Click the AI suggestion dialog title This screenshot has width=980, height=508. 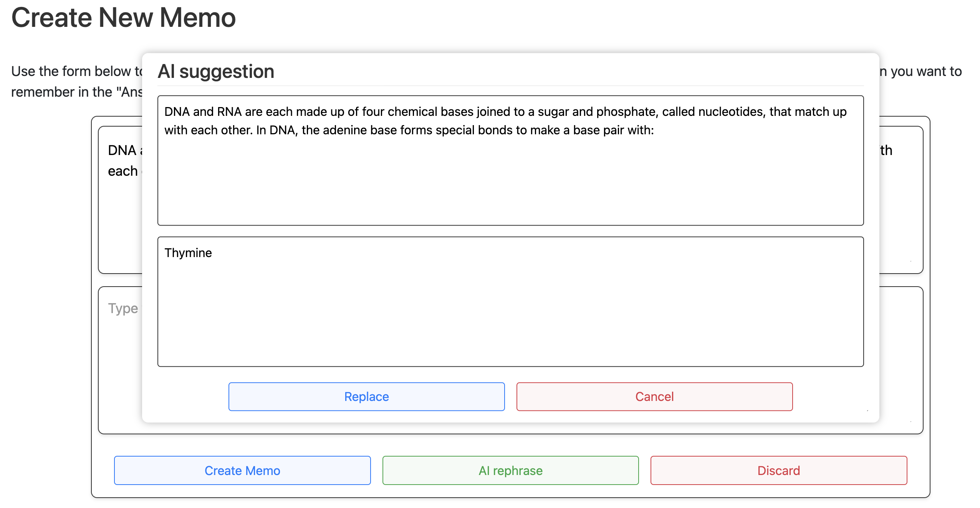[216, 71]
